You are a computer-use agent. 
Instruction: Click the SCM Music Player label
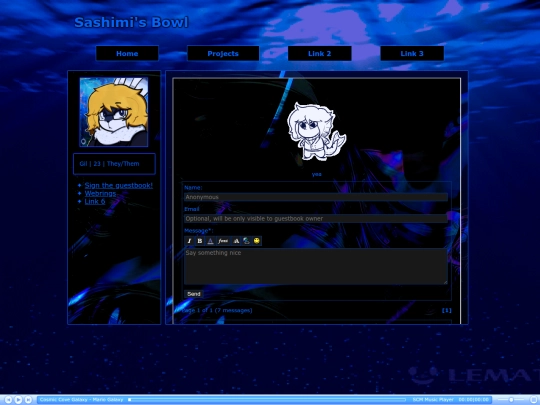(x=433, y=400)
